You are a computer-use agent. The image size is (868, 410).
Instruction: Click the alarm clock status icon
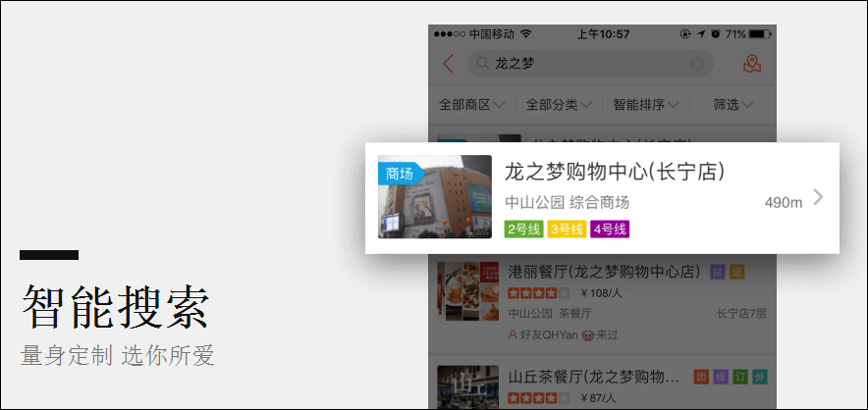click(x=715, y=34)
